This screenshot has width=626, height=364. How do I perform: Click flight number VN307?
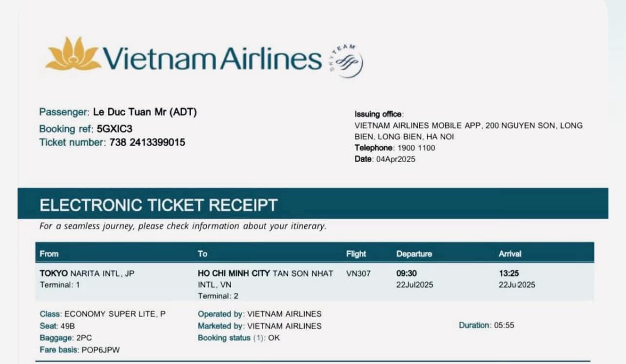point(358,273)
